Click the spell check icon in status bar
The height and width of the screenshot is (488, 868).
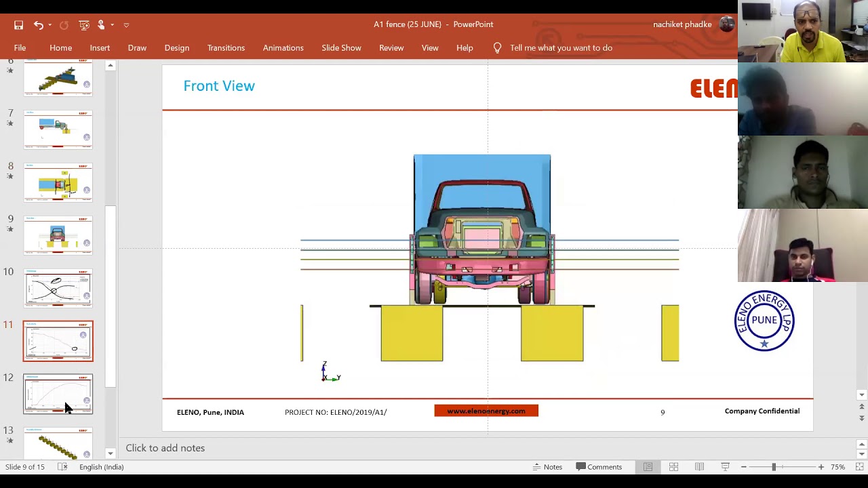[x=62, y=467]
